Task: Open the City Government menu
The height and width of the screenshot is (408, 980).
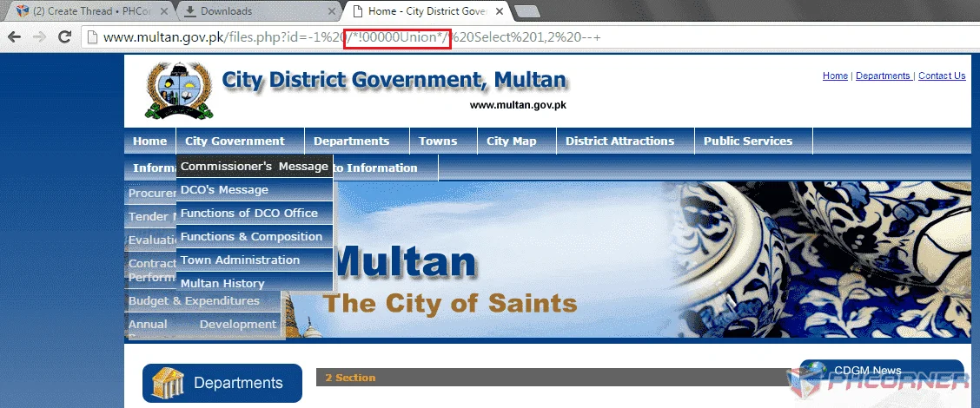Action: pos(235,141)
